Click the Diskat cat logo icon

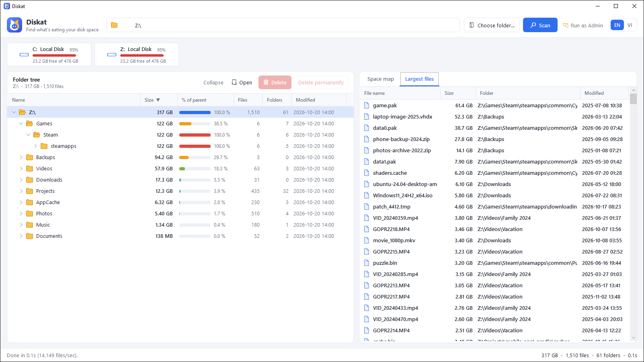pyautogui.click(x=14, y=25)
